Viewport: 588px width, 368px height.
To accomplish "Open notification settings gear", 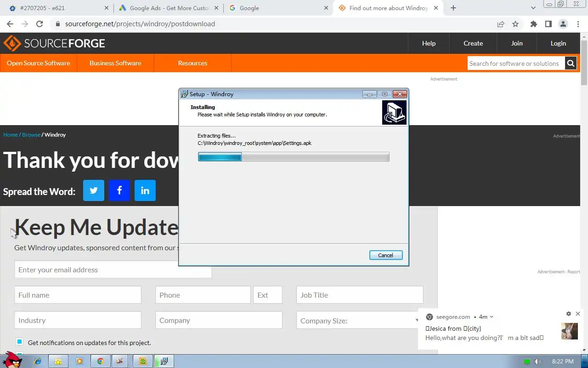I will (569, 314).
